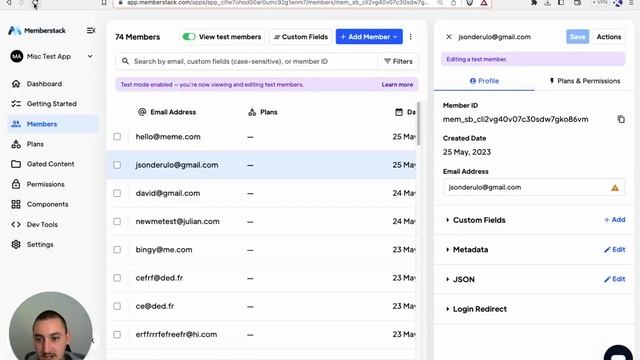Screen dimensions: 640x360
Task: Click the member list scrollbar
Action: click(x=418, y=124)
